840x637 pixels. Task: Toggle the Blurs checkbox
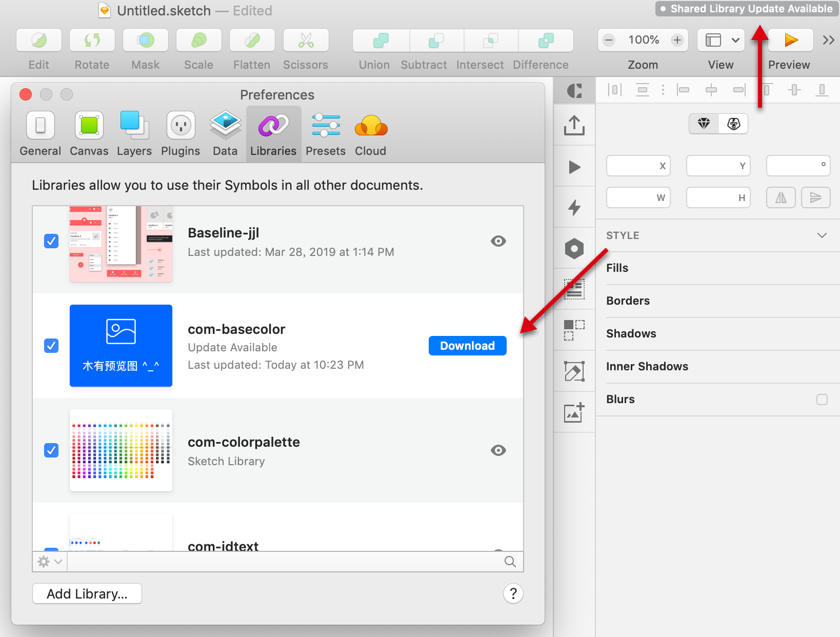pos(822,400)
